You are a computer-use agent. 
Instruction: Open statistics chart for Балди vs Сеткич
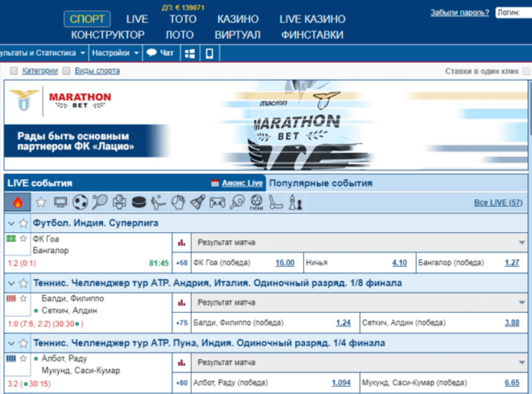pyautogui.click(x=182, y=303)
